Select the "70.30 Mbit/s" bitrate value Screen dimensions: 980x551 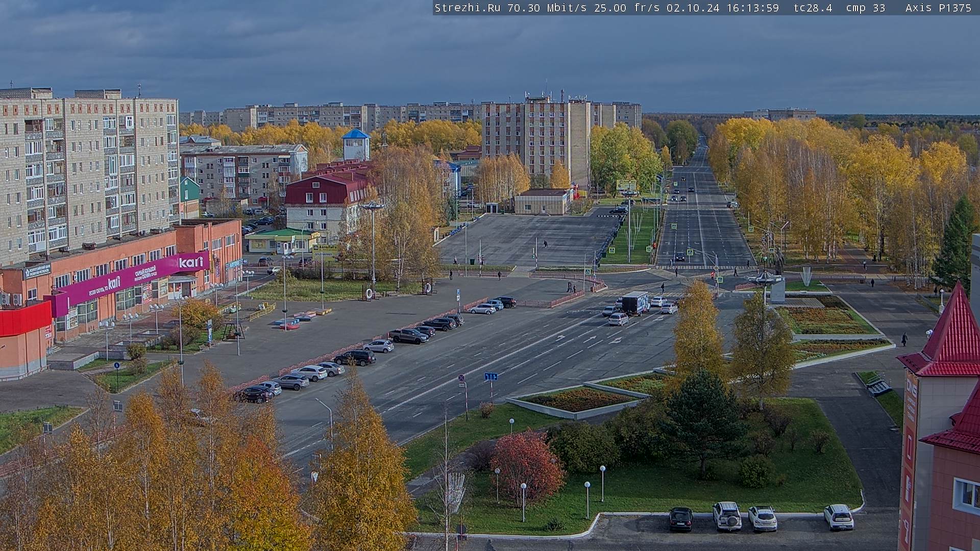click(548, 8)
